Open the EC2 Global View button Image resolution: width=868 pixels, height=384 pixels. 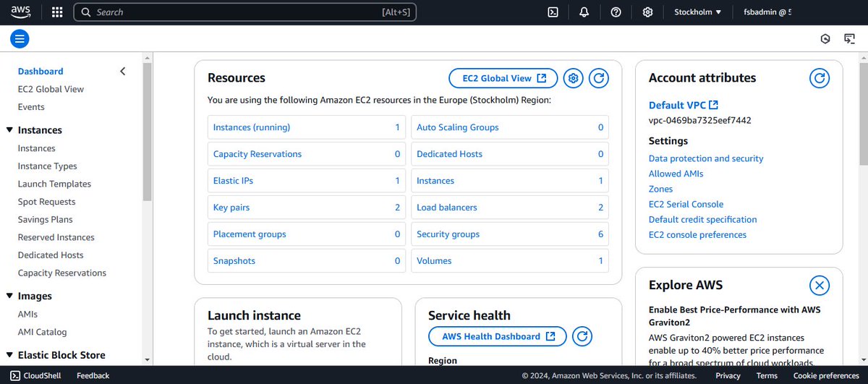pyautogui.click(x=503, y=78)
